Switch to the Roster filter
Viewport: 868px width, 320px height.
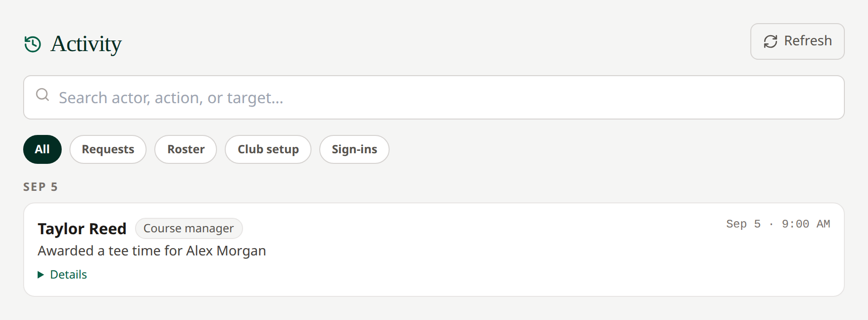186,149
